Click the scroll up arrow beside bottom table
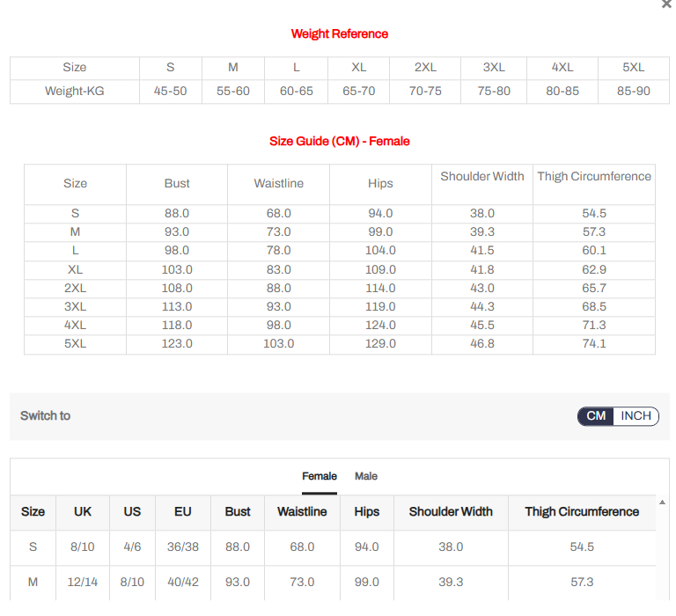The image size is (676, 616). pos(662,502)
